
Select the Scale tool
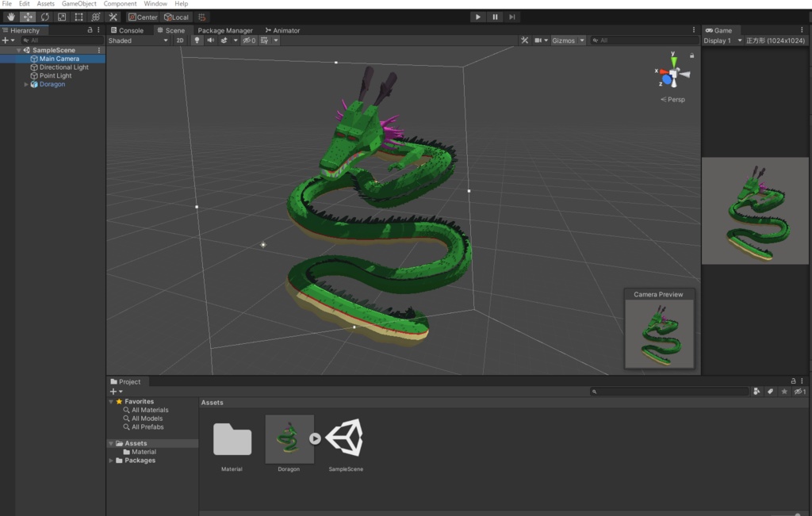(62, 17)
